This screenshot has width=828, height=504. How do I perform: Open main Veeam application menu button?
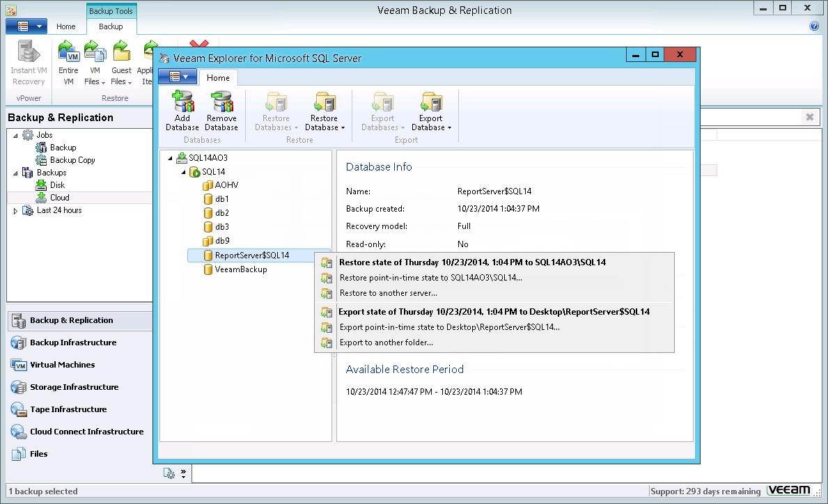point(26,26)
